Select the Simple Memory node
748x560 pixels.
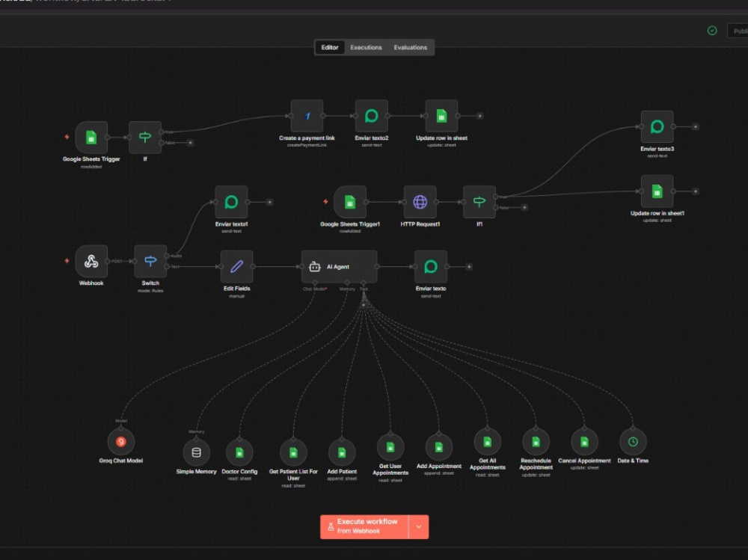pos(196,452)
